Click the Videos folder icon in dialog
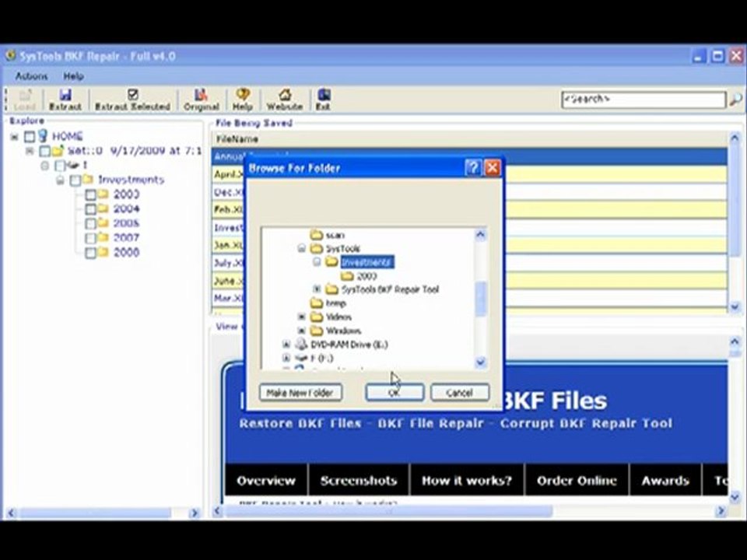The image size is (747, 560). pos(317,317)
